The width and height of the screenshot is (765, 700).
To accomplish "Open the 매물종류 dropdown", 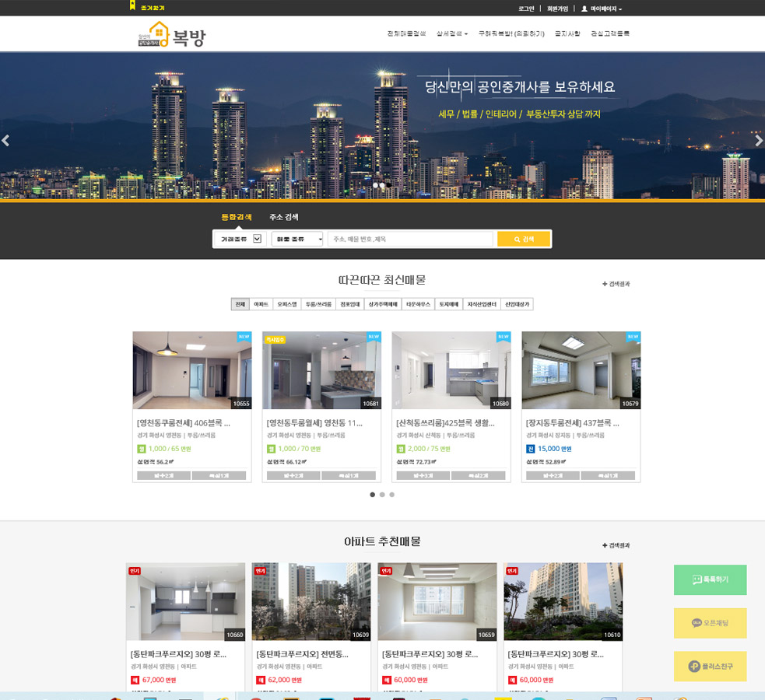I will pos(297,239).
